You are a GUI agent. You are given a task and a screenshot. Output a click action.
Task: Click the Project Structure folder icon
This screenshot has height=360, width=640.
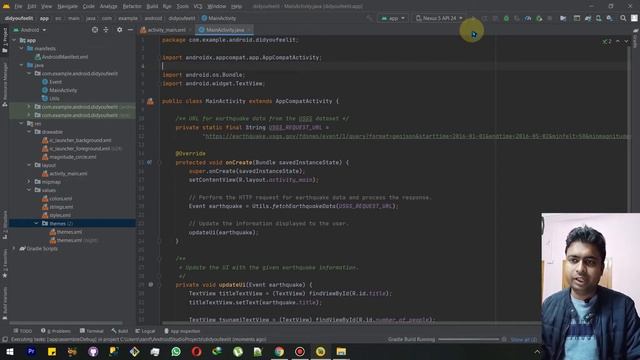point(563,18)
